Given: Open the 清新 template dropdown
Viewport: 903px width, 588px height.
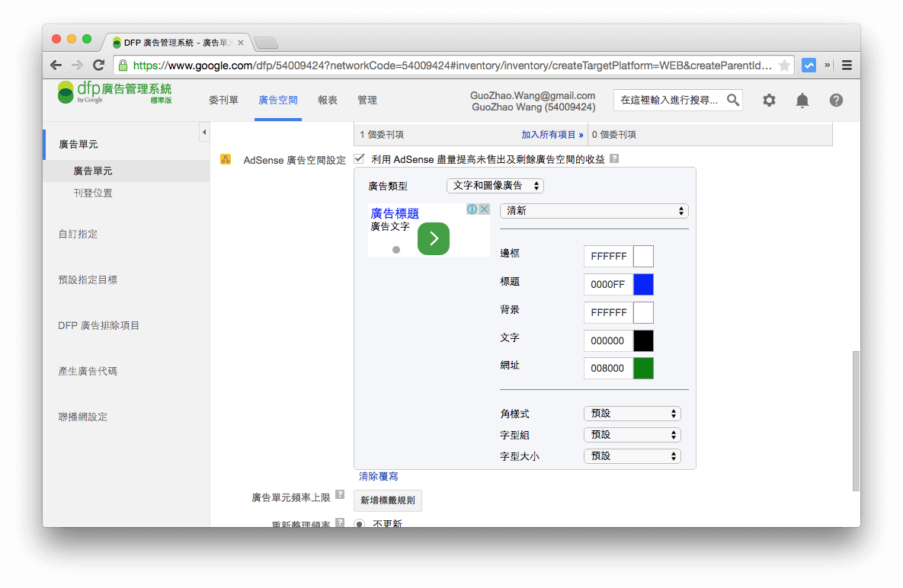Looking at the screenshot, I should coord(593,210).
